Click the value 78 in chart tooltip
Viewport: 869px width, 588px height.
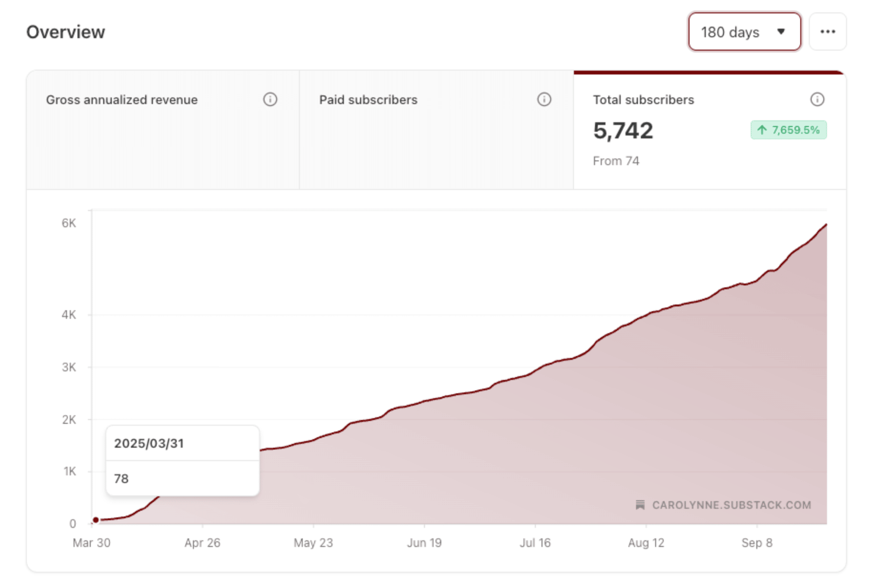point(121,479)
